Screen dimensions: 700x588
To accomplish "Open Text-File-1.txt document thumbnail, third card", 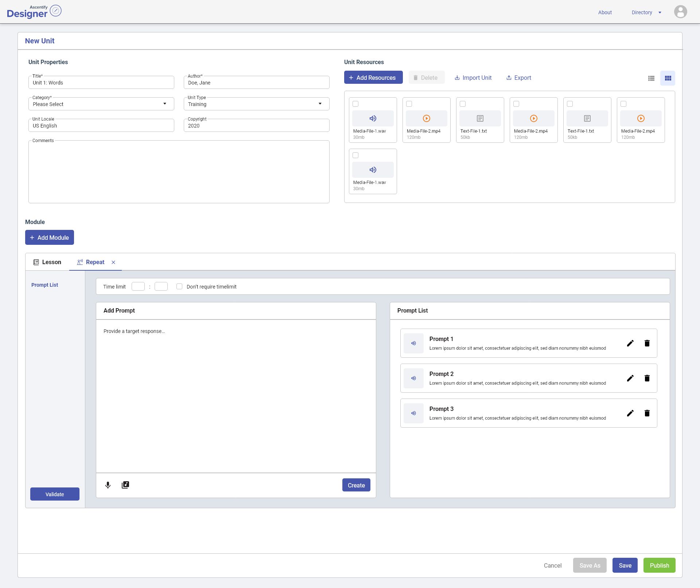I will coord(480,118).
